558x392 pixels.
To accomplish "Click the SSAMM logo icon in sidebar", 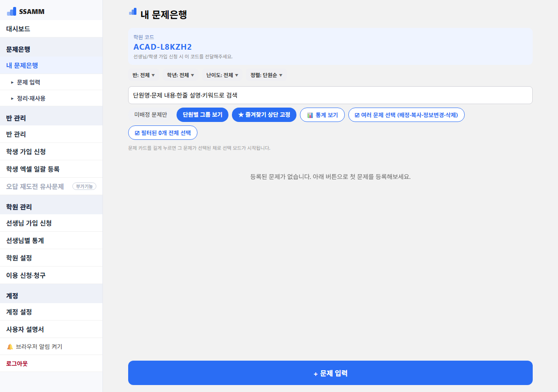I will (x=11, y=11).
